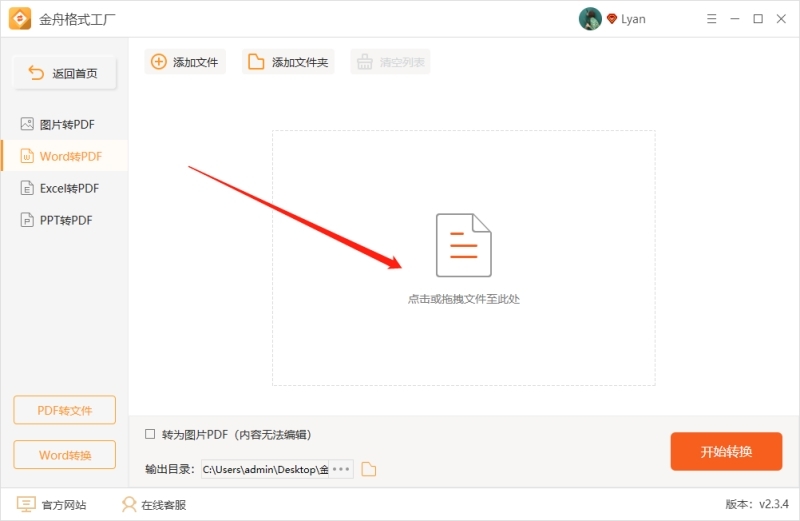Close the 金舟格式工厂 window
The height and width of the screenshot is (521, 800).
coord(781,19)
